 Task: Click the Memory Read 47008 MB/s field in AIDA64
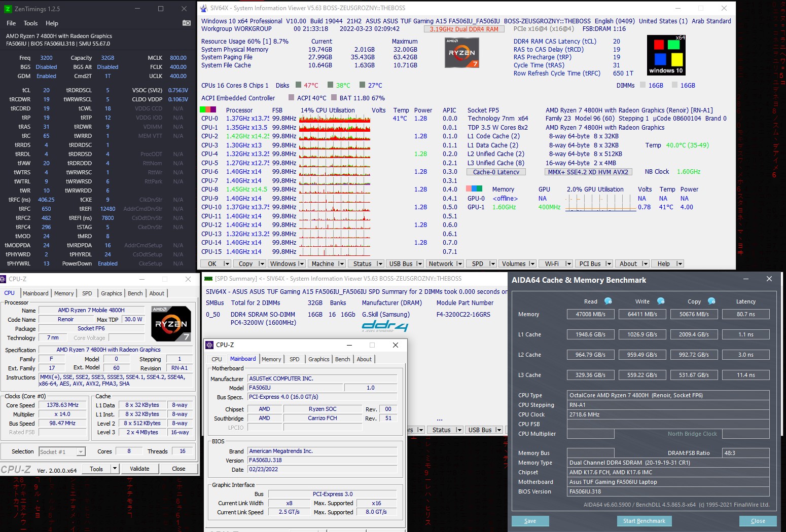[x=590, y=314]
